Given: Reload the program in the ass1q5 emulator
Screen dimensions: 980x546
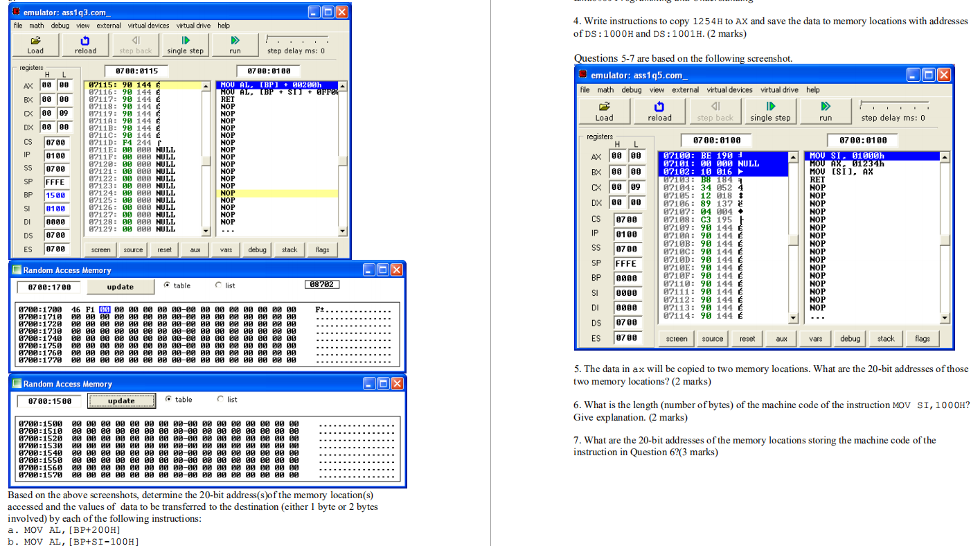Looking at the screenshot, I should click(x=659, y=111).
